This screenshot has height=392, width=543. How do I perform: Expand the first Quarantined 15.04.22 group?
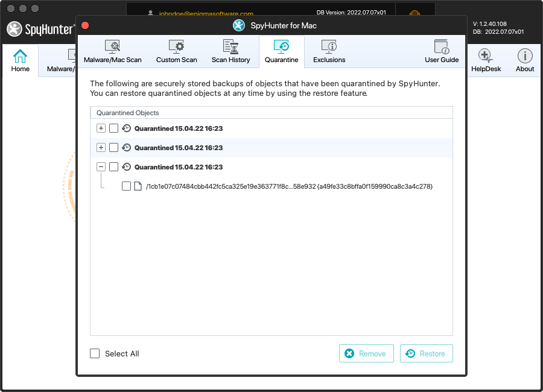tap(101, 128)
